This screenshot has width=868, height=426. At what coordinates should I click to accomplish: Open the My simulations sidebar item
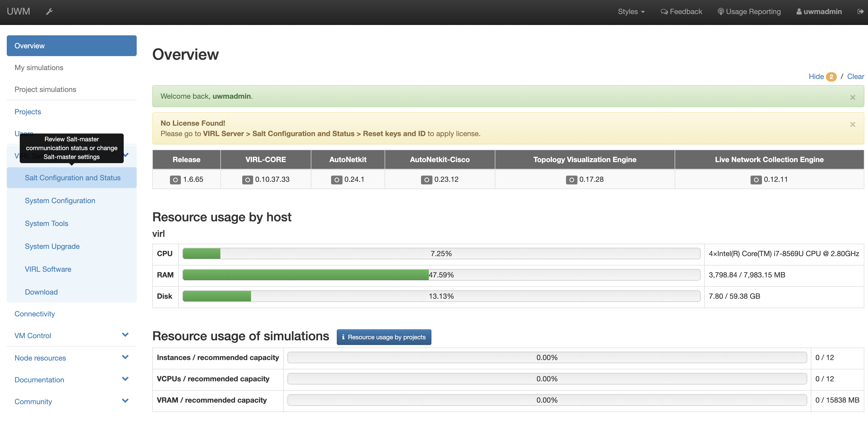[x=39, y=67]
